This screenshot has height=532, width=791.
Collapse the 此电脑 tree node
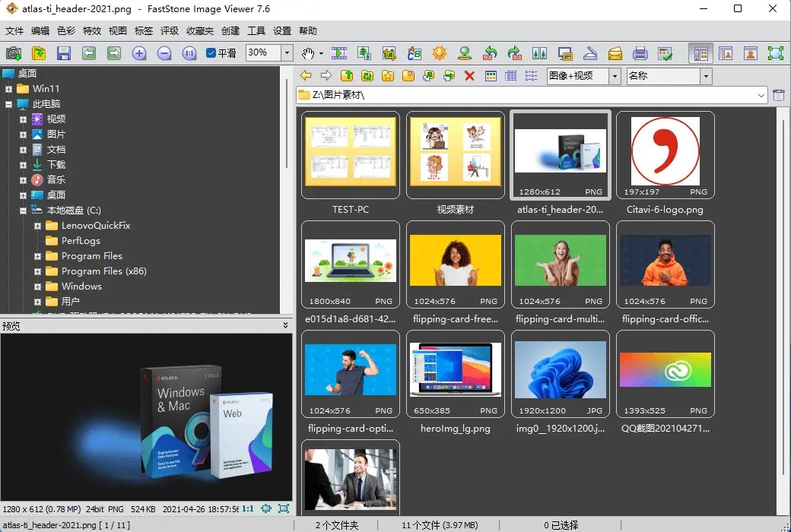click(8, 104)
